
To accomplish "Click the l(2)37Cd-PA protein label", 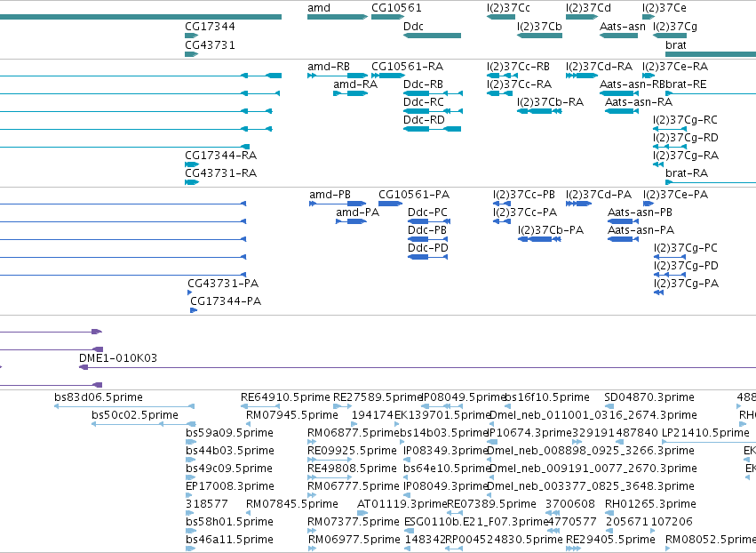I will pos(599,195).
